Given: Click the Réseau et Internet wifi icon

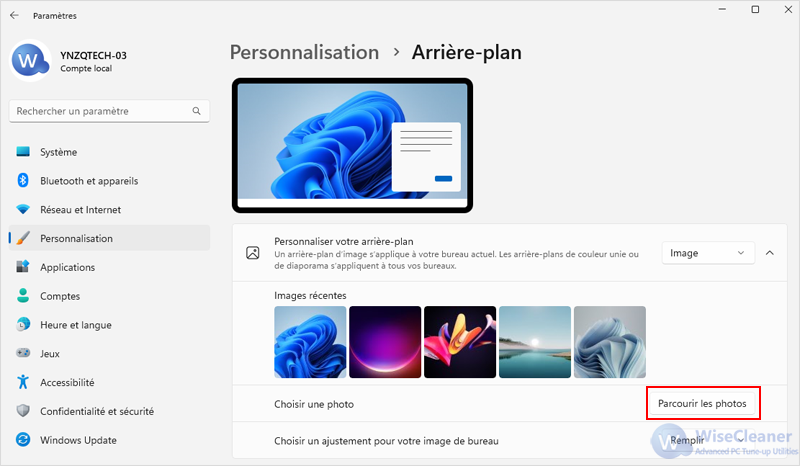Looking at the screenshot, I should click(x=23, y=209).
